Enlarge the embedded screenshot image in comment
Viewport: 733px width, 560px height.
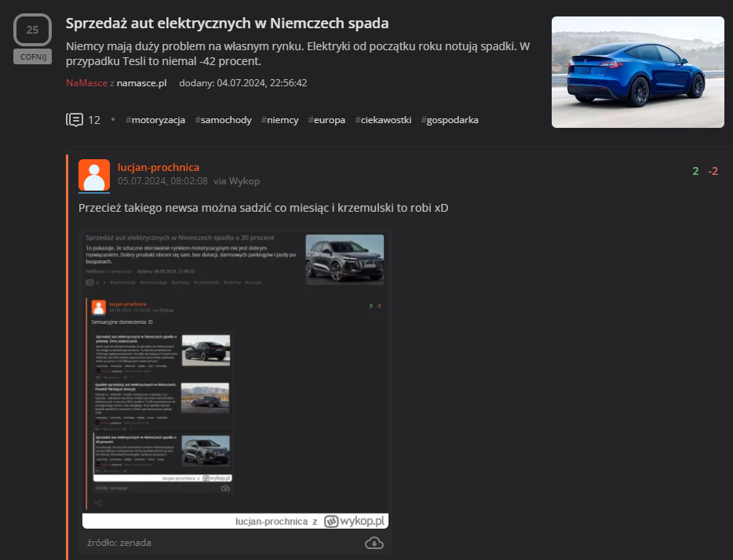(x=235, y=380)
